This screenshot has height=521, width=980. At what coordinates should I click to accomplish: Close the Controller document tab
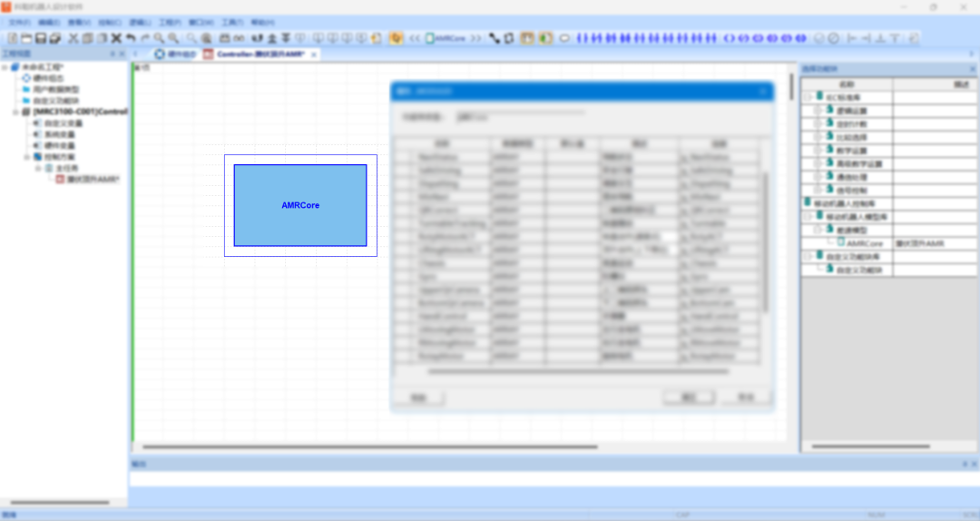(x=314, y=54)
